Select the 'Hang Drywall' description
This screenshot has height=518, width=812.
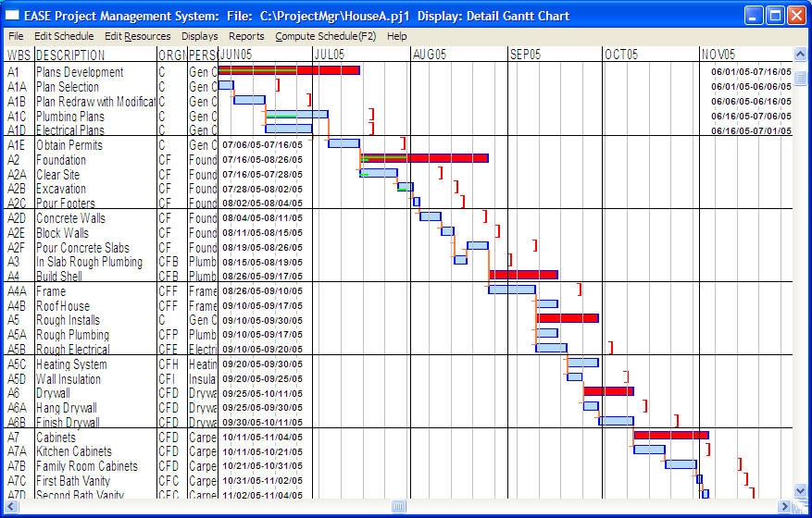coord(67,408)
